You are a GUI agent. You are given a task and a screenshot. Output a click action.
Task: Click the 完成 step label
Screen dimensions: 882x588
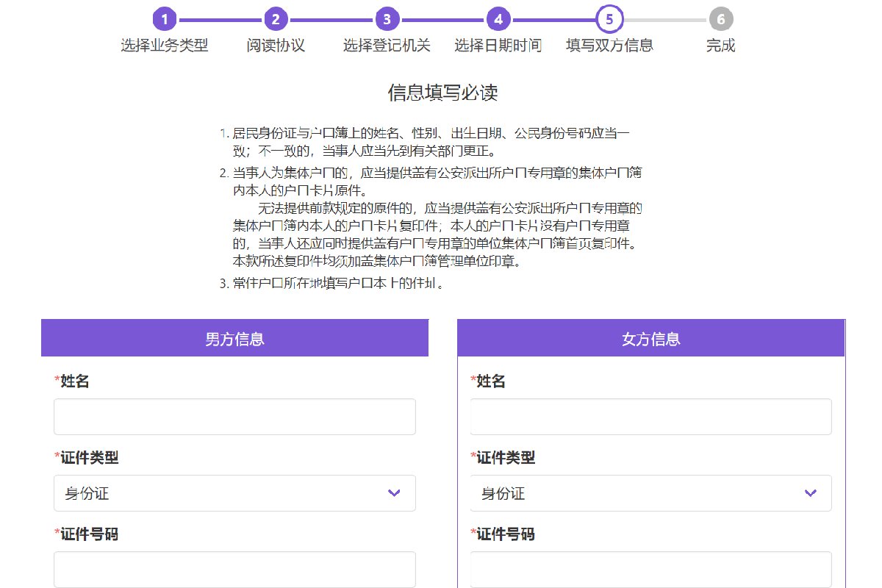720,46
